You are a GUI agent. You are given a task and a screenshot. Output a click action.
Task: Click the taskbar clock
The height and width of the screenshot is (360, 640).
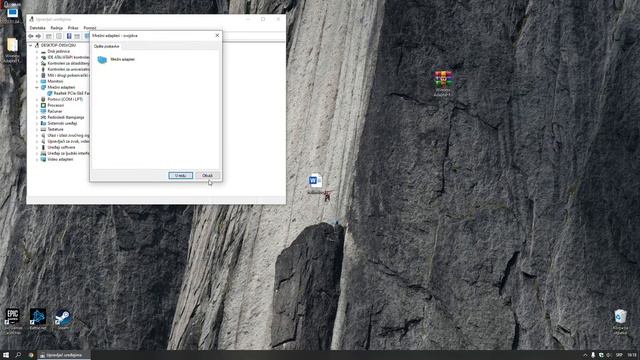pos(632,355)
